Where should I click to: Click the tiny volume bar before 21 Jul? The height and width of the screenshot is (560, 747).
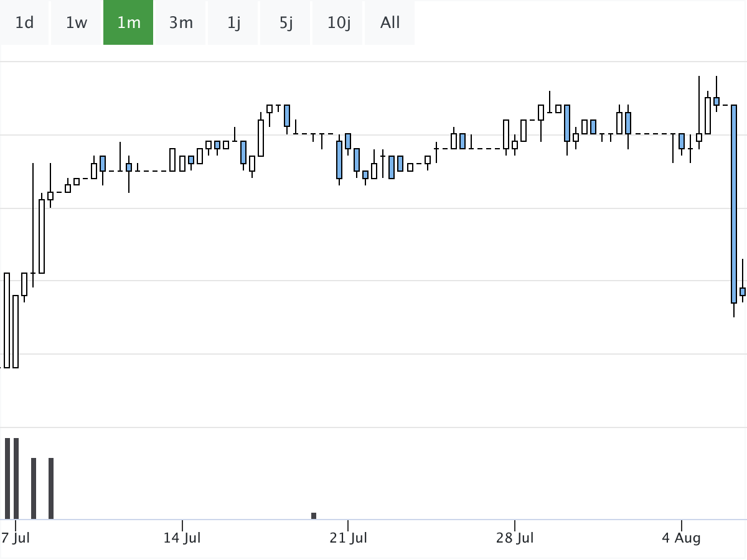(x=314, y=515)
